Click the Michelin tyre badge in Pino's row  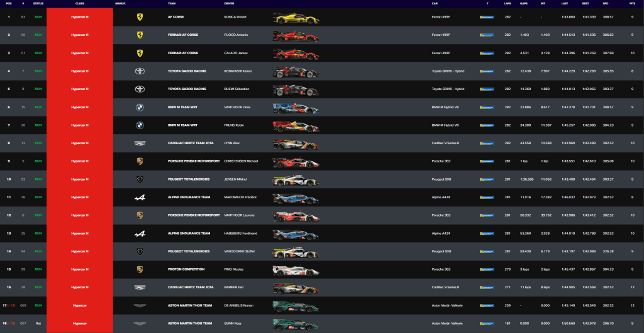pos(487,269)
